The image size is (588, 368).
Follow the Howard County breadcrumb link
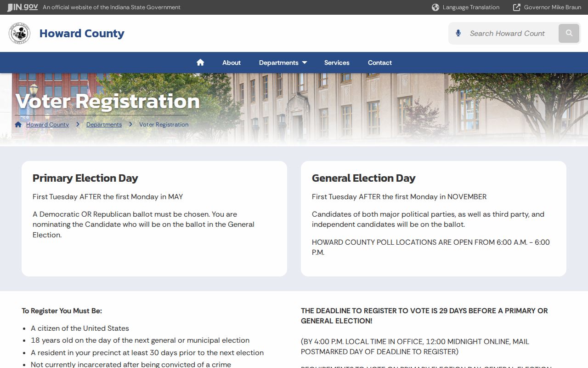pyautogui.click(x=47, y=125)
